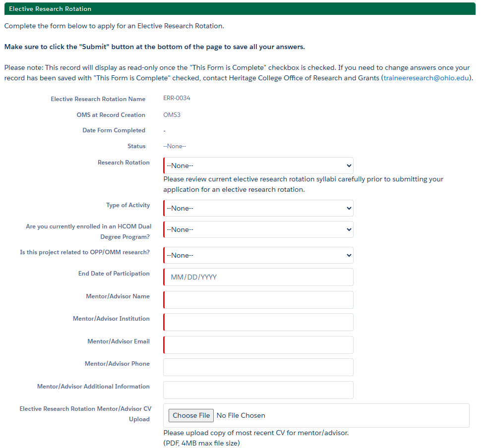The image size is (487, 448).
Task: Click the Date Form Completed label
Action: pos(114,130)
